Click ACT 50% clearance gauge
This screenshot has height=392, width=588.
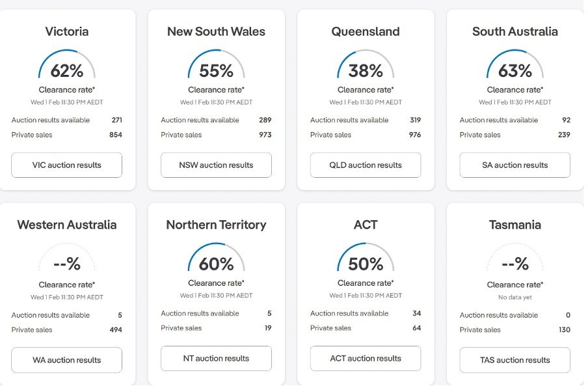pos(366,258)
